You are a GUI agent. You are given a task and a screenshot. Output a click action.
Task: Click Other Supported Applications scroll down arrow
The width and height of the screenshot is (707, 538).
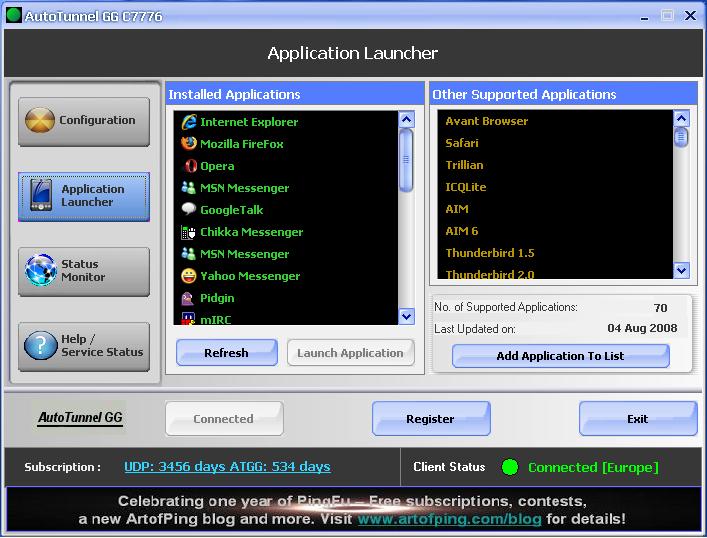[681, 271]
